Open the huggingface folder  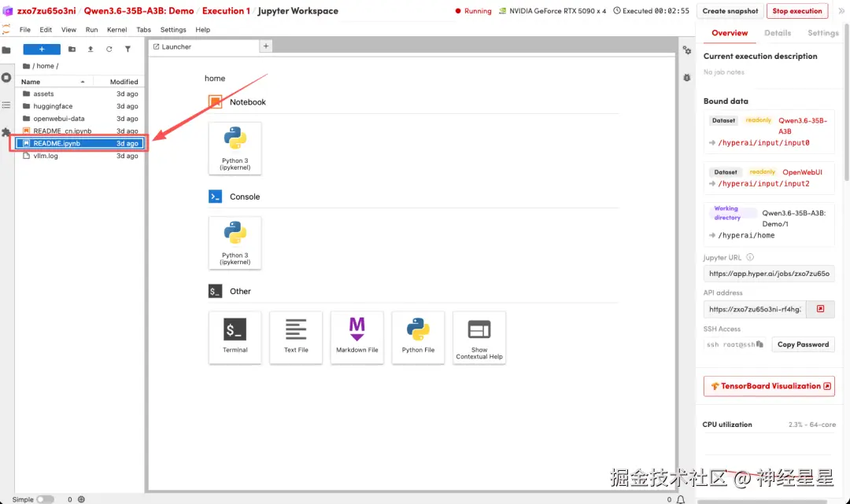click(79, 106)
